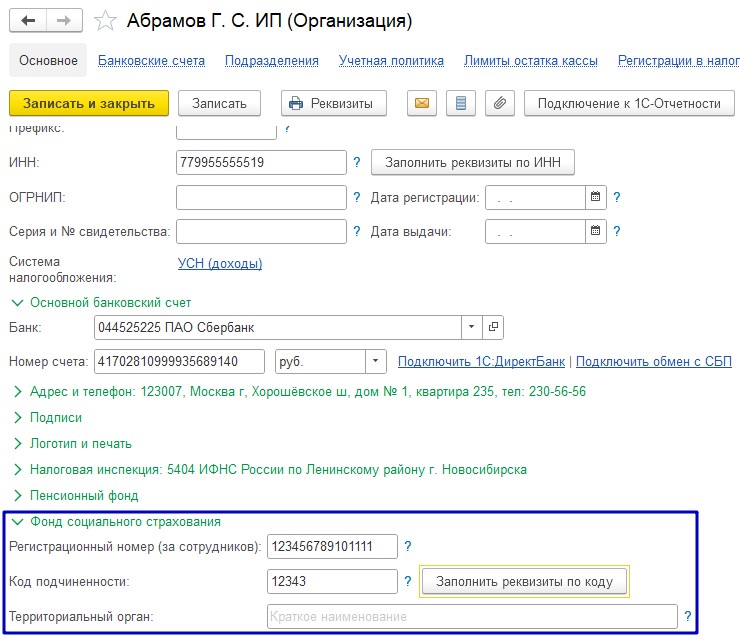Open the list report icon button

[x=461, y=103]
